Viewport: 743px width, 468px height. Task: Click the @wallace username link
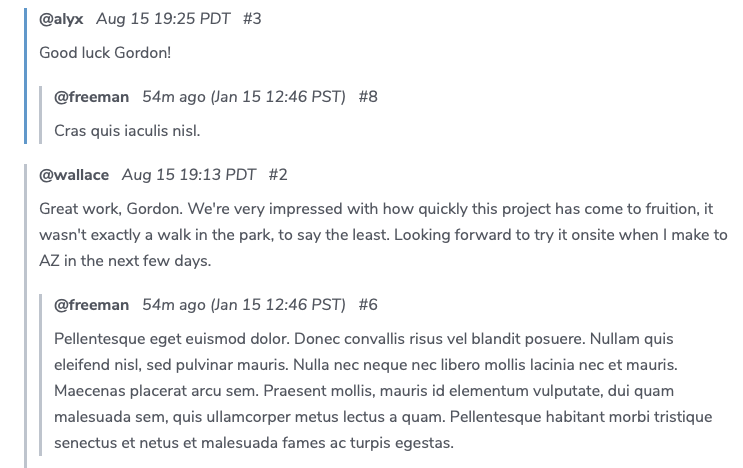pyautogui.click(x=74, y=175)
